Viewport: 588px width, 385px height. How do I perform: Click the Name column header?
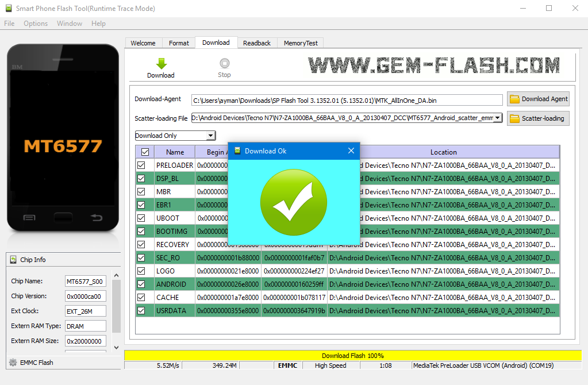[x=175, y=152]
